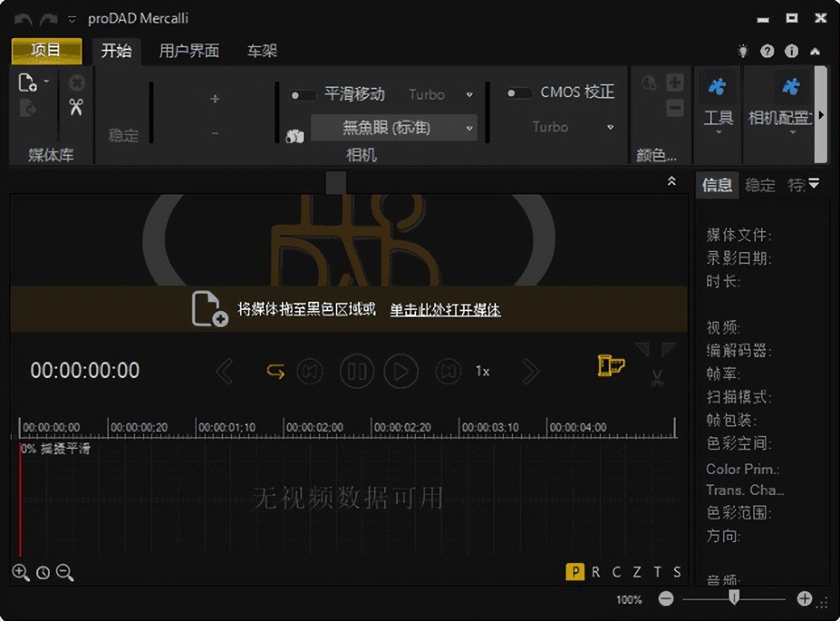Enable the 平滑移动 toggle switch
Viewport: 840px width, 621px height.
303,95
